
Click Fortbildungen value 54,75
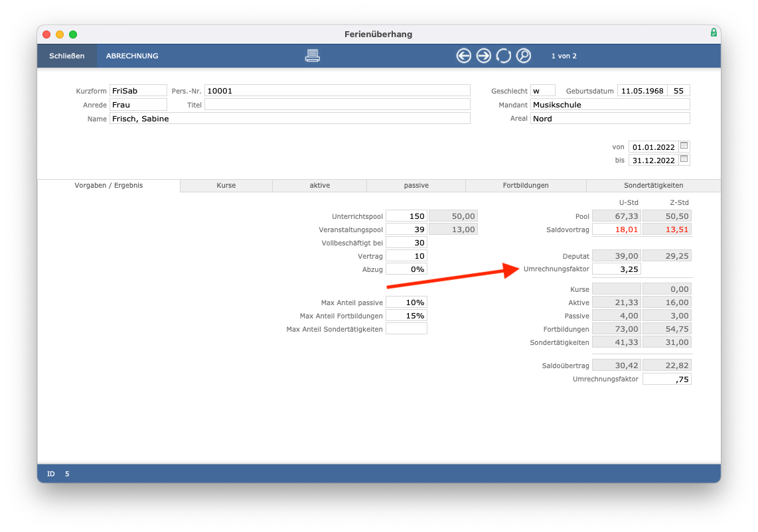(x=667, y=329)
